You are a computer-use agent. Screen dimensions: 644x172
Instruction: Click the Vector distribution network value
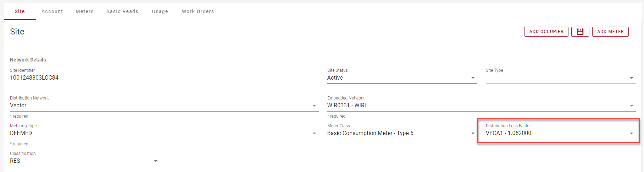[18, 106]
